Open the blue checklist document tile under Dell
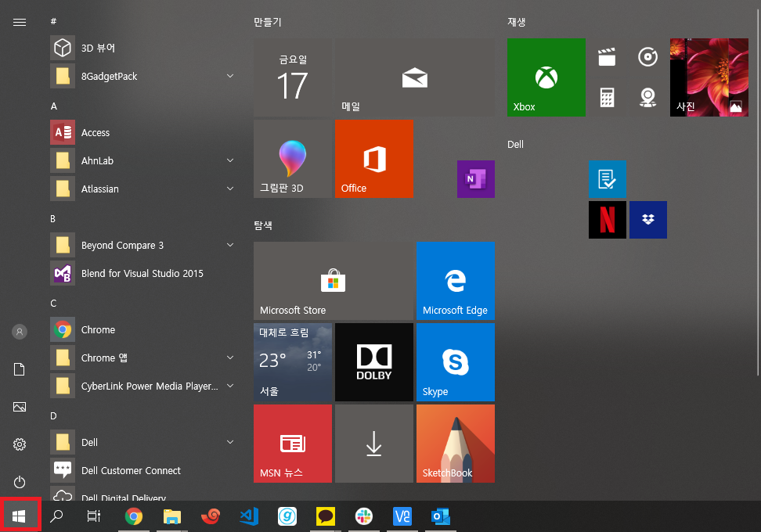The image size is (761, 532). (x=607, y=179)
